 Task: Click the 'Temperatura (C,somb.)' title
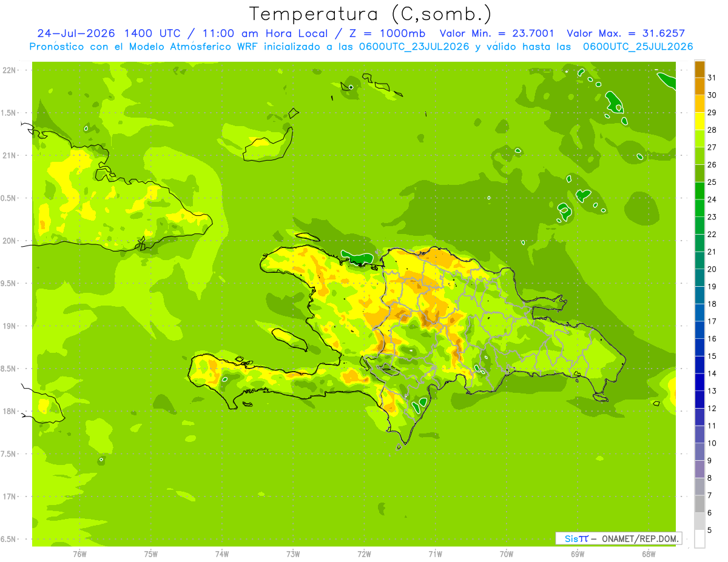click(370, 14)
